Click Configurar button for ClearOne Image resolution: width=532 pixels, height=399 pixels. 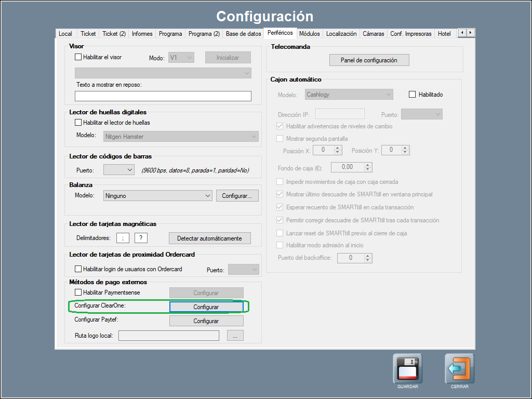[x=206, y=307]
